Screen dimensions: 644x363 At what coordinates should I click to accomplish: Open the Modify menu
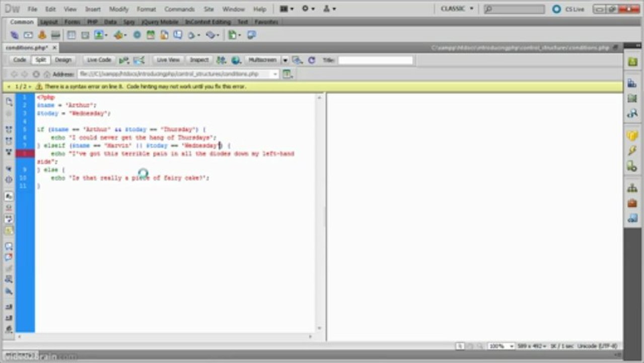(119, 9)
